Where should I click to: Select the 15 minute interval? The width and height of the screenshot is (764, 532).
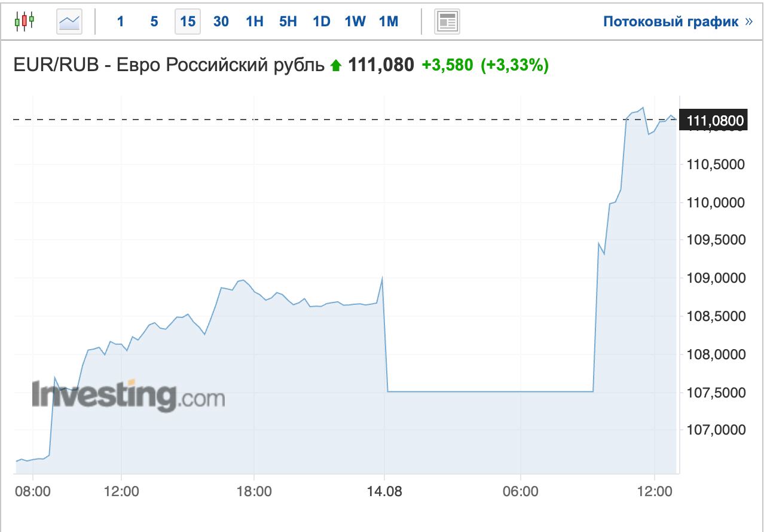(188, 22)
